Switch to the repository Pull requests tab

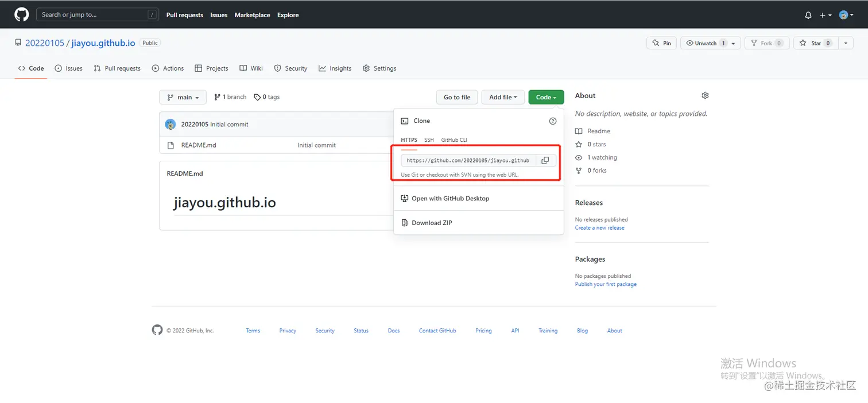pos(117,68)
